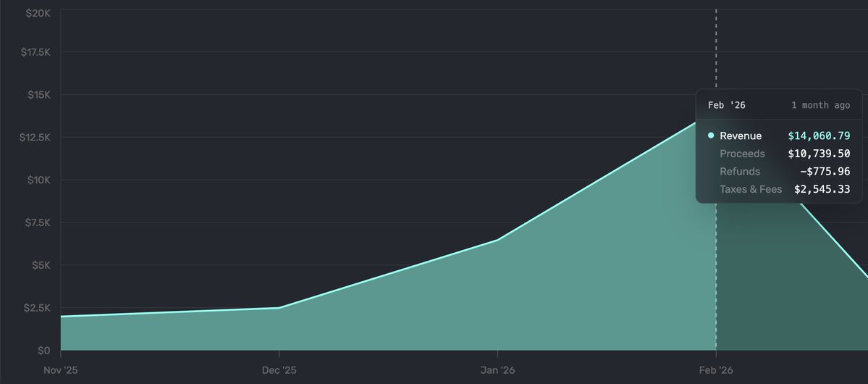Viewport: 868px width, 384px height.
Task: Click the Taxes & Fees label
Action: 751,189
